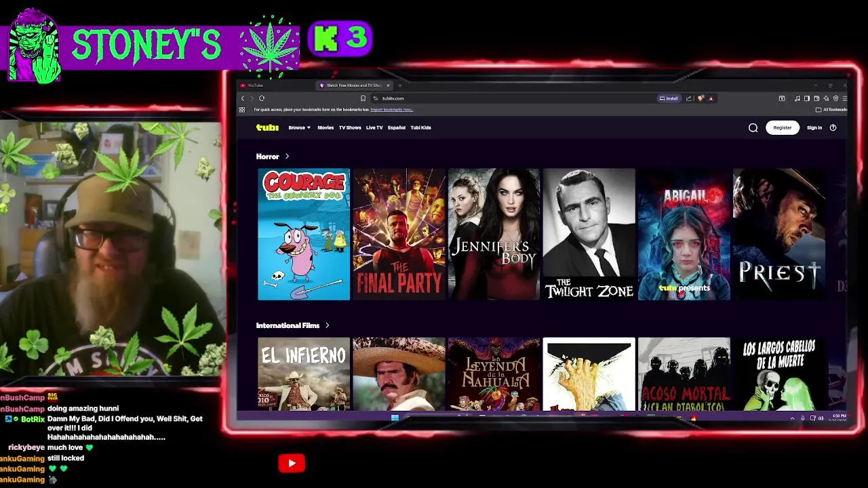Open the Tubi help question-mark icon
Screen dimensions: 868x488
point(833,127)
